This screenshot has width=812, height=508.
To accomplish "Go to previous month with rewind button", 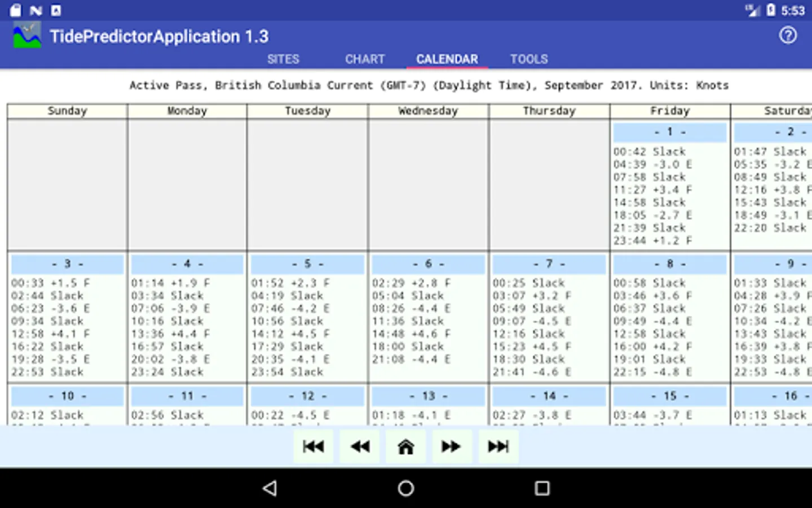I will click(x=360, y=446).
